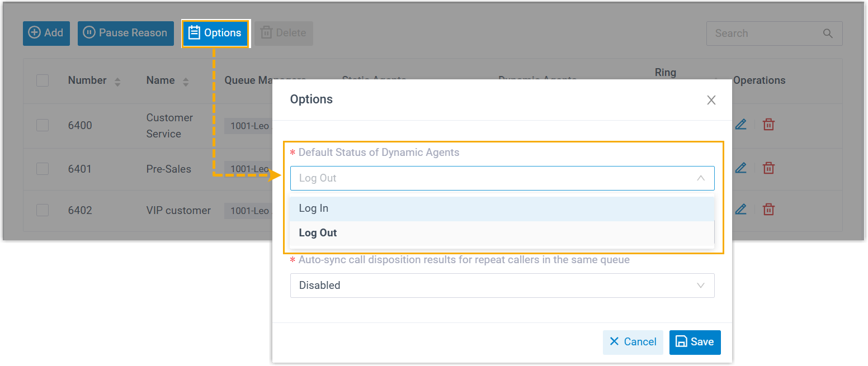Delete the VIP customer queue 6402
The height and width of the screenshot is (366, 868).
(x=769, y=210)
